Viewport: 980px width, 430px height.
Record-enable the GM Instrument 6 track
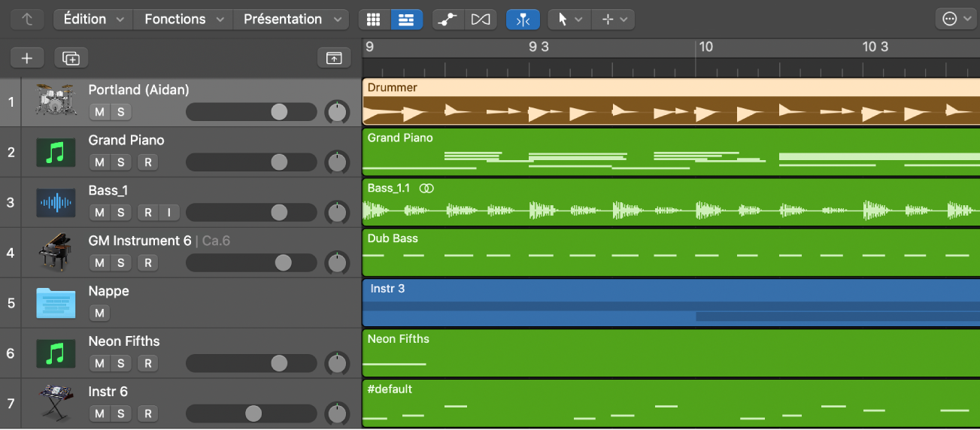click(x=148, y=263)
